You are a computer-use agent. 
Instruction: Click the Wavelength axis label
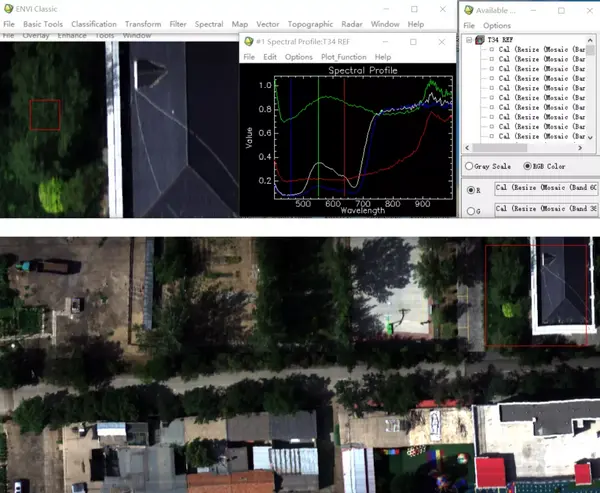(363, 211)
